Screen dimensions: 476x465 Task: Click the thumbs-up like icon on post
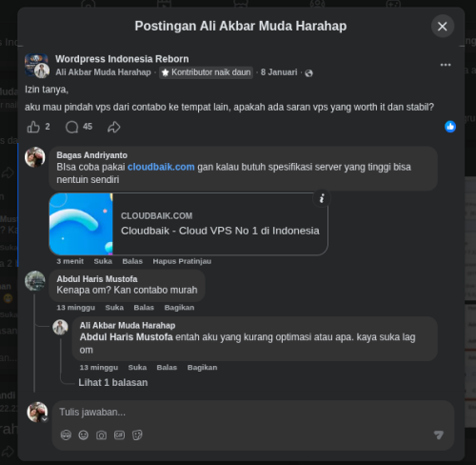pyautogui.click(x=33, y=127)
